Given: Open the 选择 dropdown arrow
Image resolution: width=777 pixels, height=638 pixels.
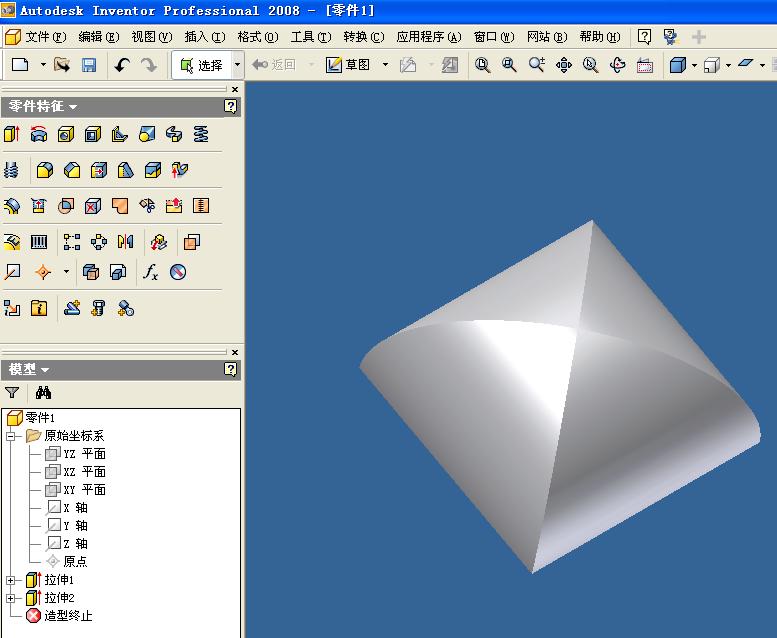Looking at the screenshot, I should pyautogui.click(x=237, y=65).
